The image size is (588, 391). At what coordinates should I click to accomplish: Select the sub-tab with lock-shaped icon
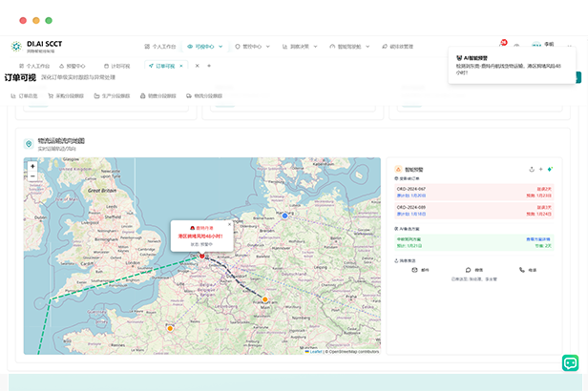pos(157,96)
